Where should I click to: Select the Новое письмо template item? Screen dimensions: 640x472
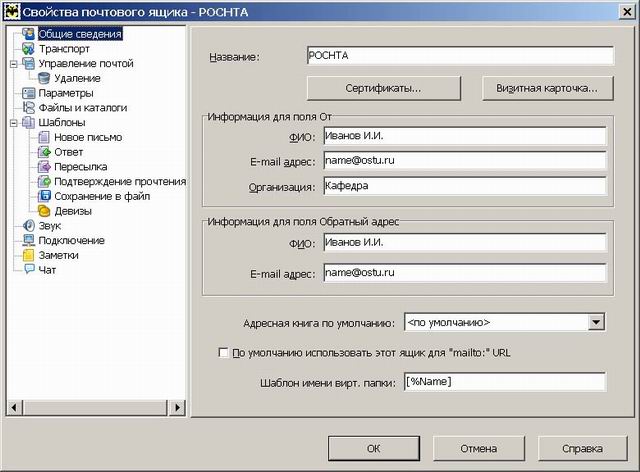[x=88, y=137]
